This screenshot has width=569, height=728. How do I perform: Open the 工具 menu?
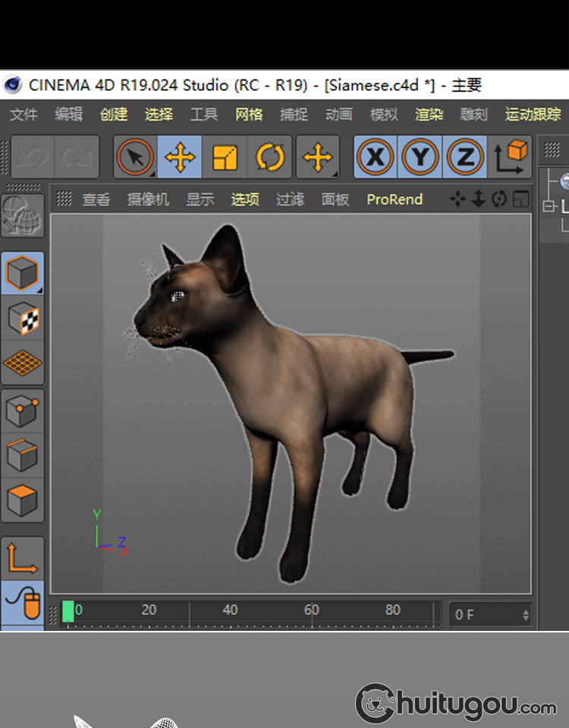click(204, 115)
